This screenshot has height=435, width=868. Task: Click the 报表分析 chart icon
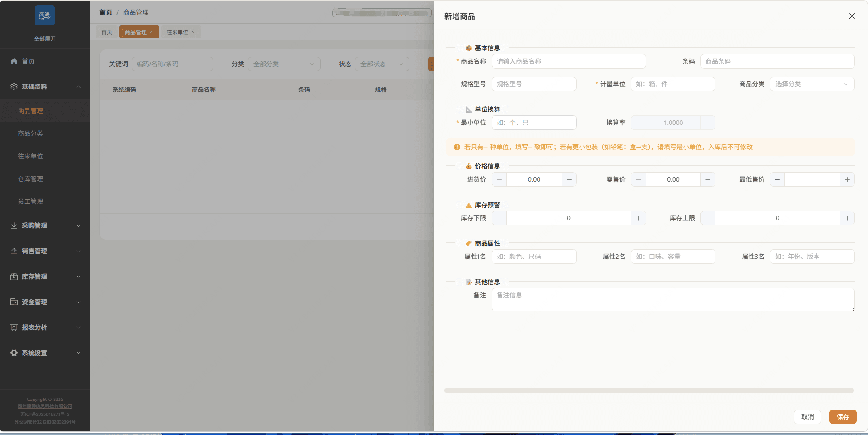click(x=14, y=327)
